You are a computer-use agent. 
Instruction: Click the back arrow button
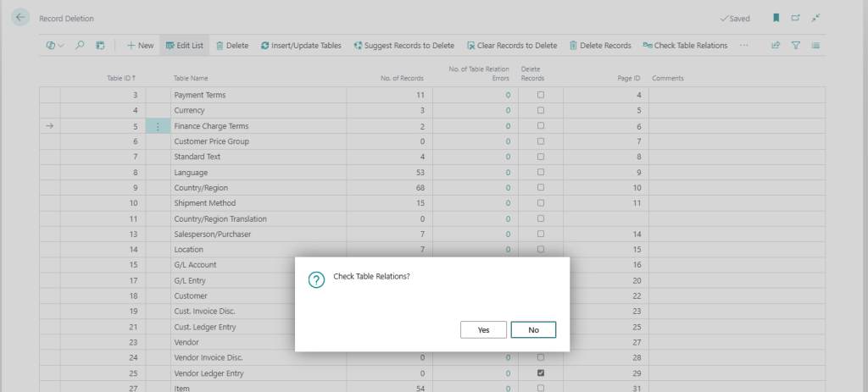[x=21, y=18]
